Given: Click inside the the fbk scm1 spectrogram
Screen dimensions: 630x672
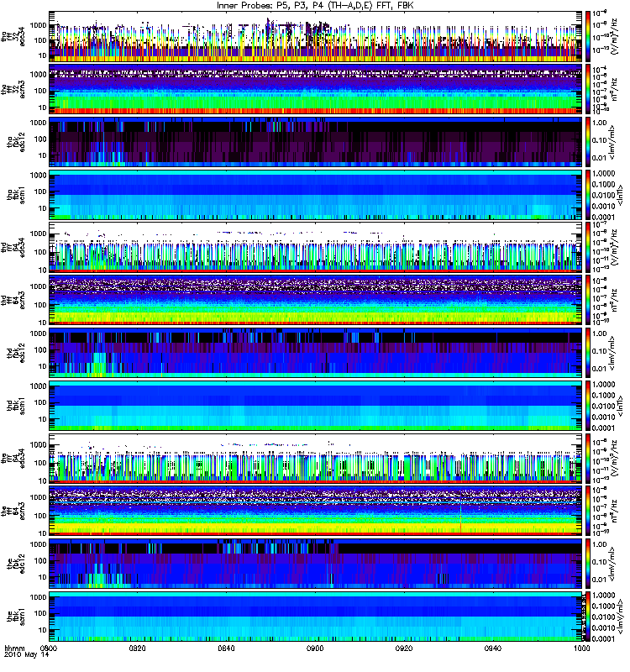Looking at the screenshot, I should [315, 617].
